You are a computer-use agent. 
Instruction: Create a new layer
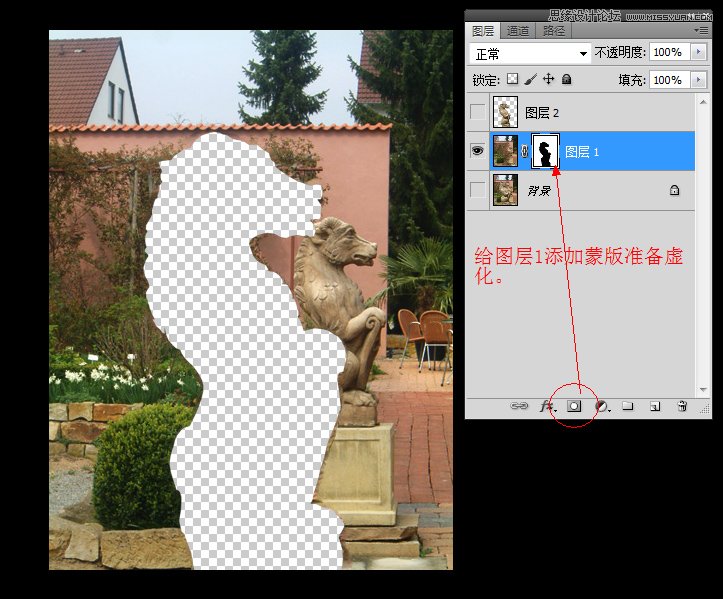click(x=655, y=406)
